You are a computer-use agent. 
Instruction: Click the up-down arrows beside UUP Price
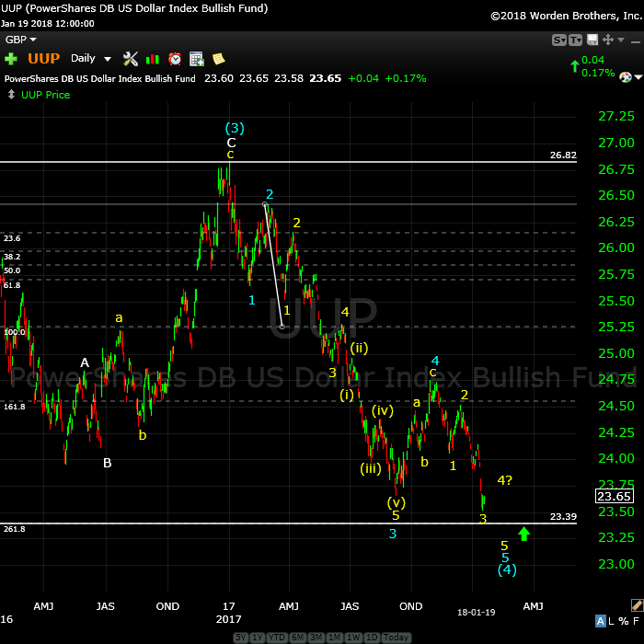11,95
